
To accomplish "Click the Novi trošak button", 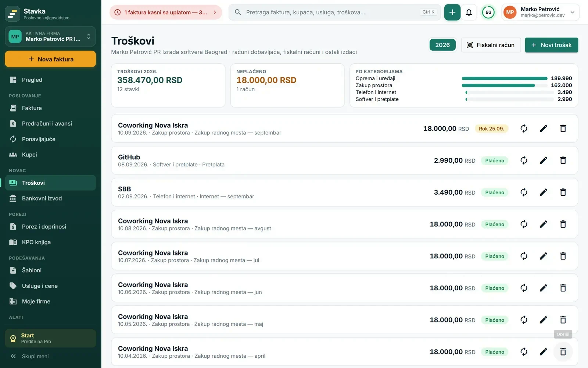I will tap(551, 45).
